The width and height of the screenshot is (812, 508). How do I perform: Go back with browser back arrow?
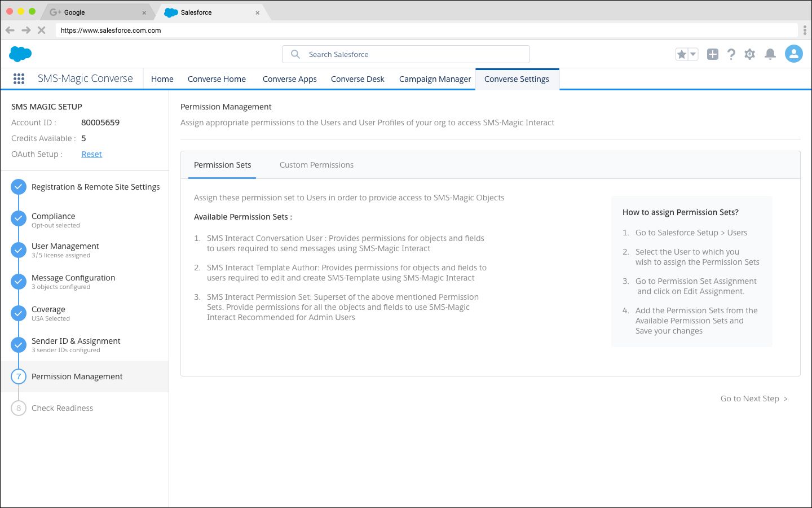10,30
